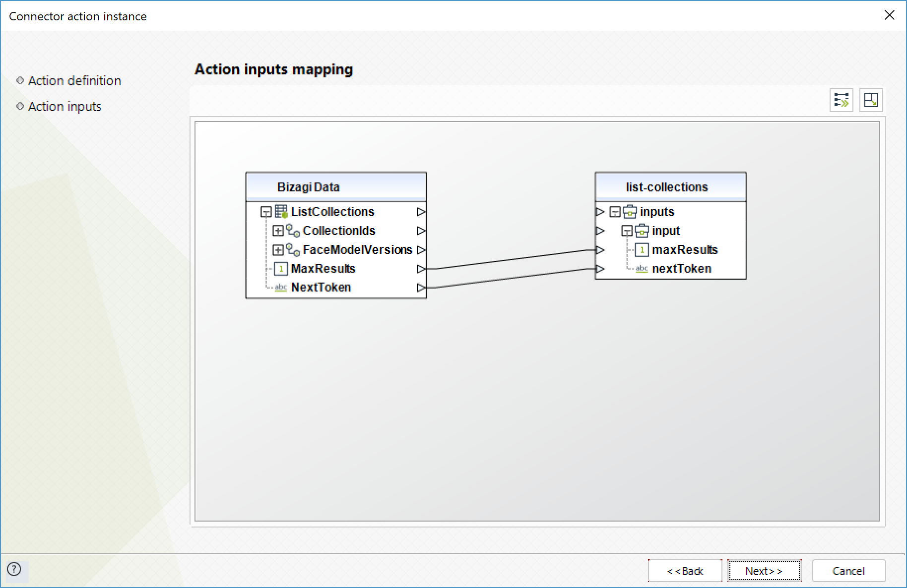Collapse the ListCollections tree node
This screenshot has height=588, width=907.
pyautogui.click(x=266, y=212)
